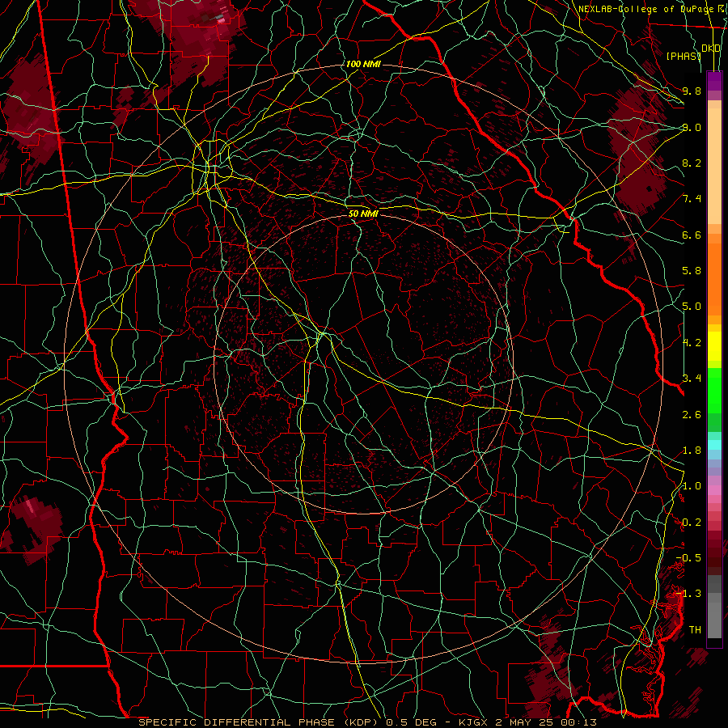Click the 0.2 scale value

pyautogui.click(x=692, y=523)
